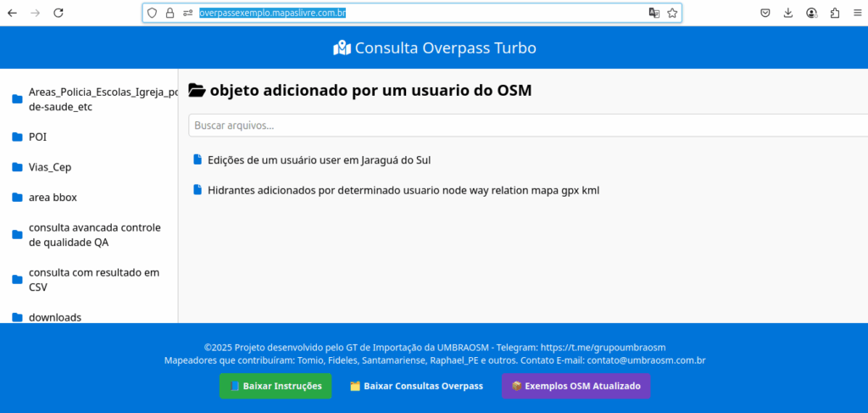Focus the Buscar arquivos search field

tap(529, 126)
